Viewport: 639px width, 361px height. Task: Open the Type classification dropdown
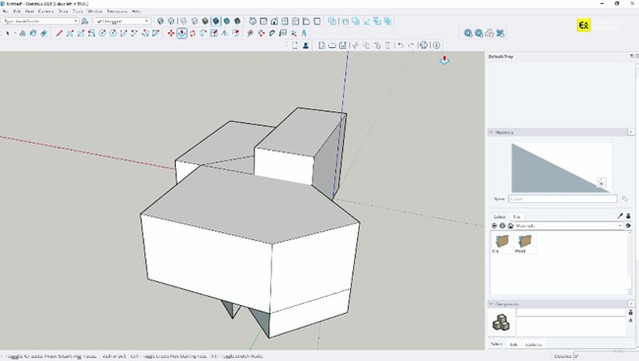tap(40, 21)
